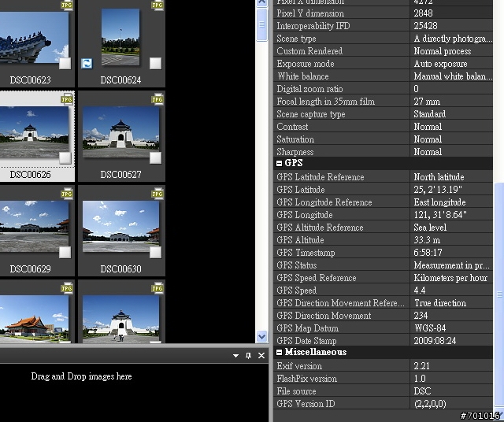Select the GPS Timestamp value 6:58:17
The width and height of the screenshot is (504, 422).
[x=428, y=253]
